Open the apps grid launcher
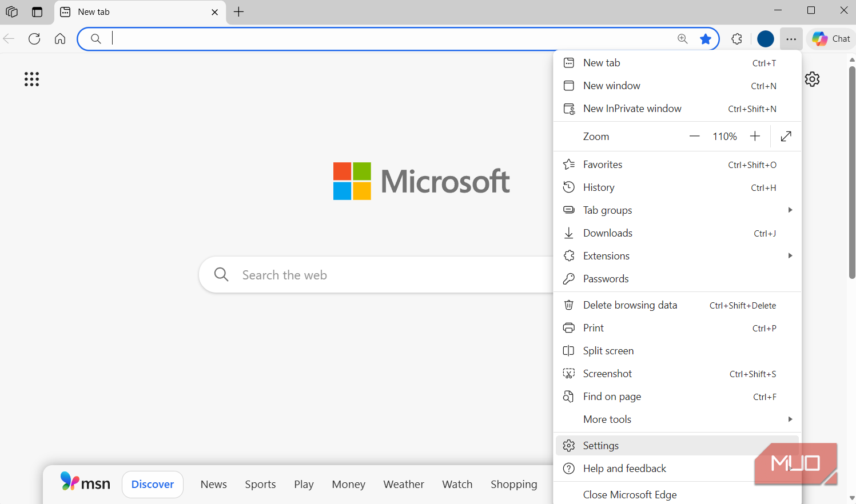The width and height of the screenshot is (856, 504). tap(32, 79)
